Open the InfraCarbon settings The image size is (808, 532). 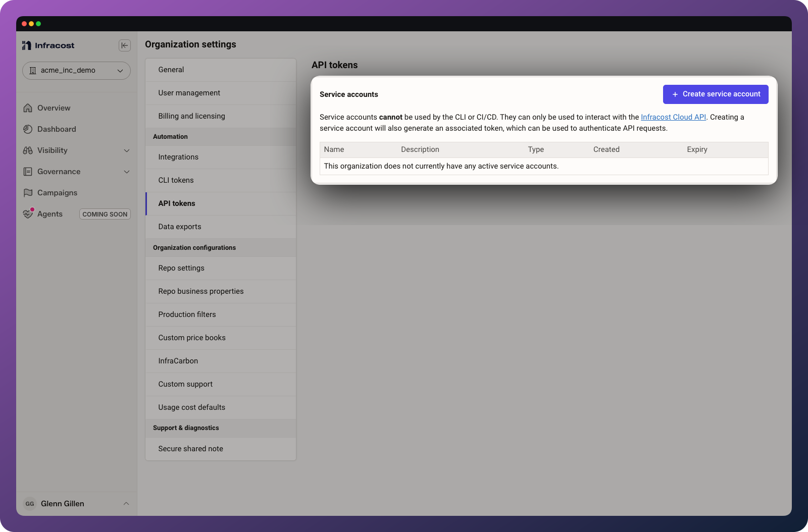coord(221,361)
